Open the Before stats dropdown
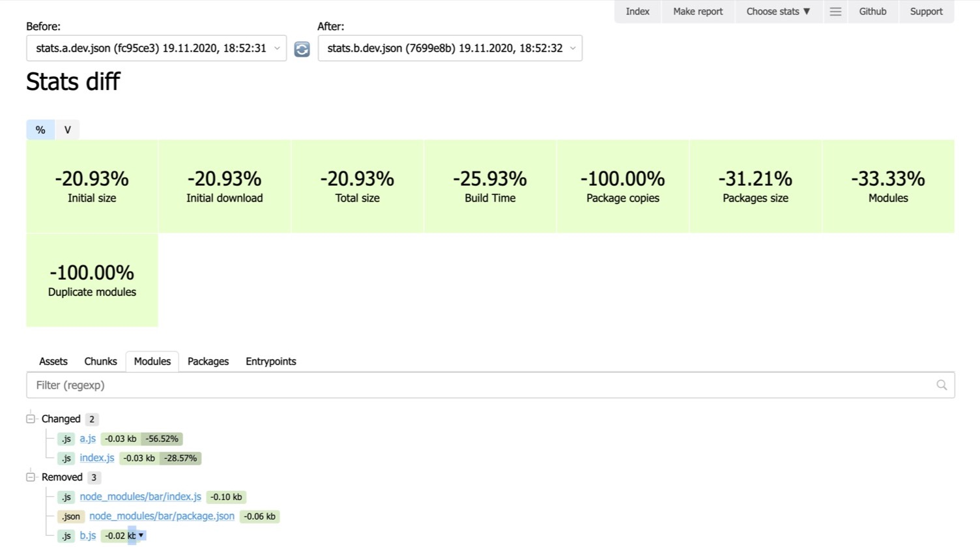Viewport: 980px width, 547px height. (x=156, y=48)
